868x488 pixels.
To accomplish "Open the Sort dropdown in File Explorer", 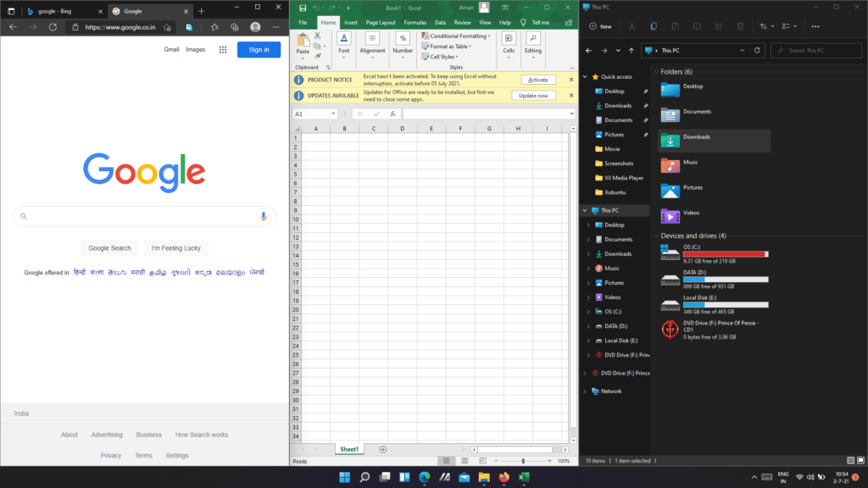I will (766, 26).
